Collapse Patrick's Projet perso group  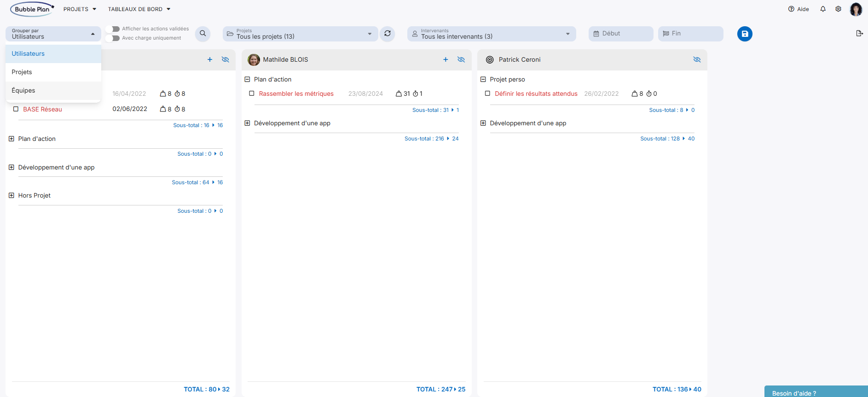tap(483, 79)
